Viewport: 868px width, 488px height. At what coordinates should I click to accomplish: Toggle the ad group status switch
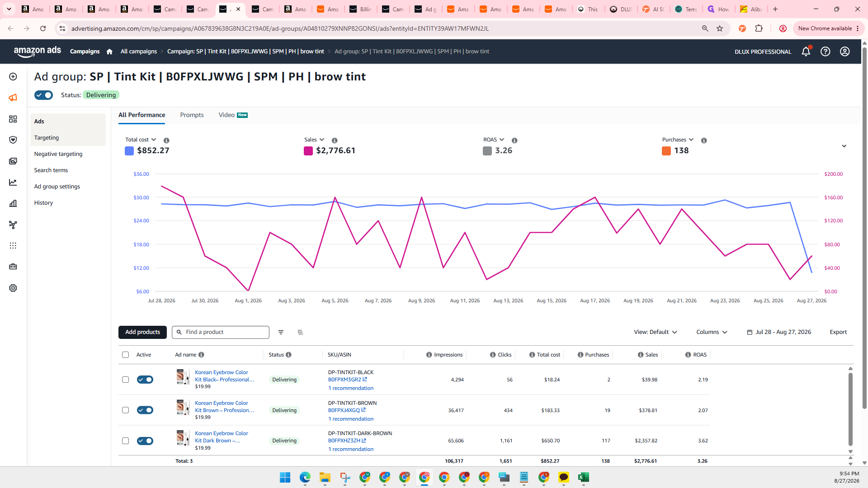point(43,95)
